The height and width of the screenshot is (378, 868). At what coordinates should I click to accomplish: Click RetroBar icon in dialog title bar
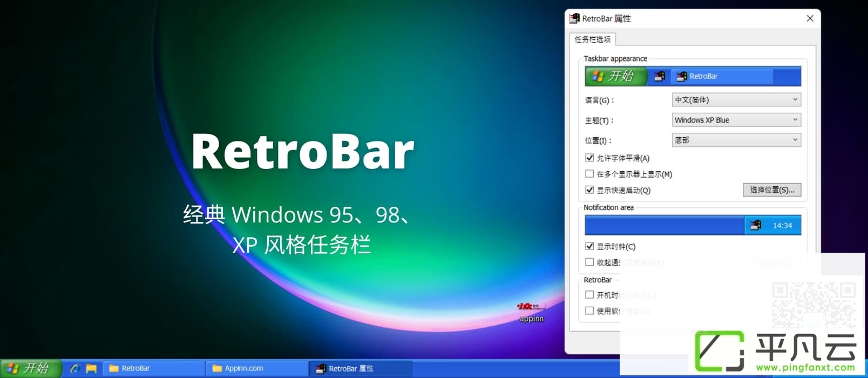coord(574,18)
